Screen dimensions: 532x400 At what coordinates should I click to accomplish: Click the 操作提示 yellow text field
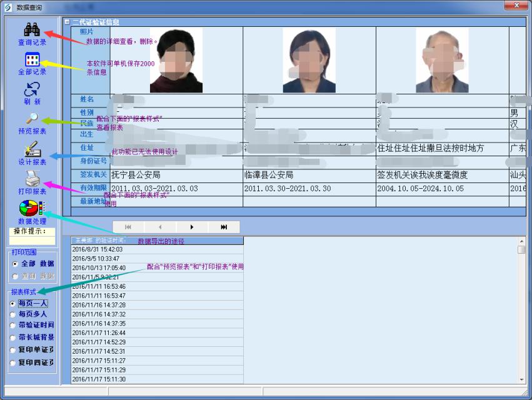click(x=32, y=240)
